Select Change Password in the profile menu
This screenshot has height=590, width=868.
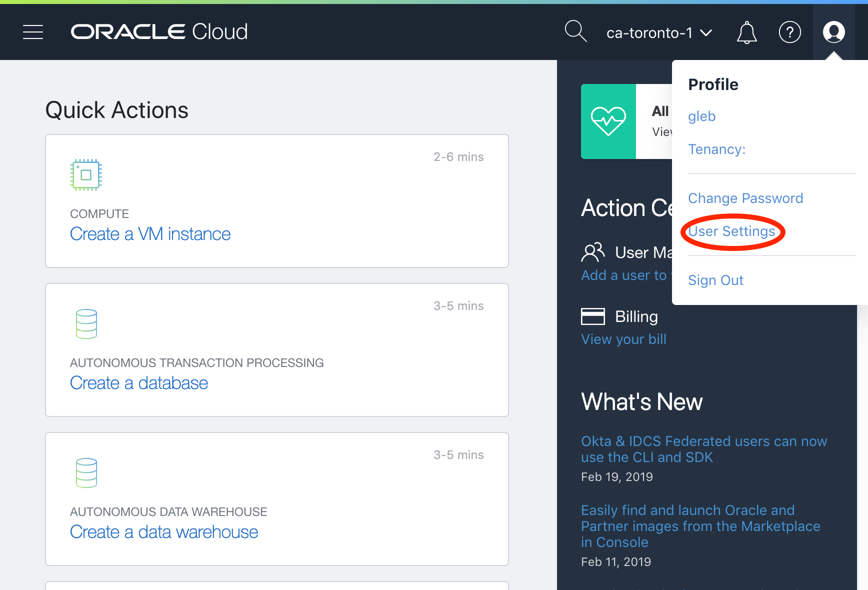pyautogui.click(x=745, y=198)
